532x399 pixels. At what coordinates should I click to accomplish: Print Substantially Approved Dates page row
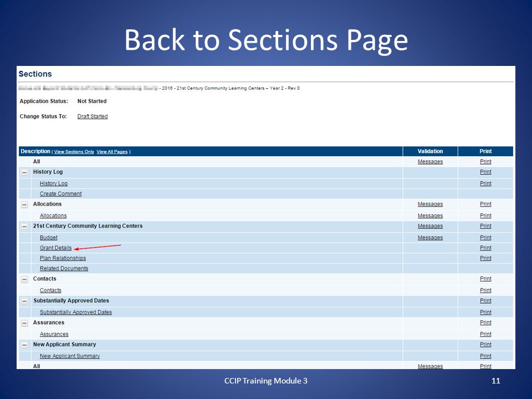[x=485, y=312]
